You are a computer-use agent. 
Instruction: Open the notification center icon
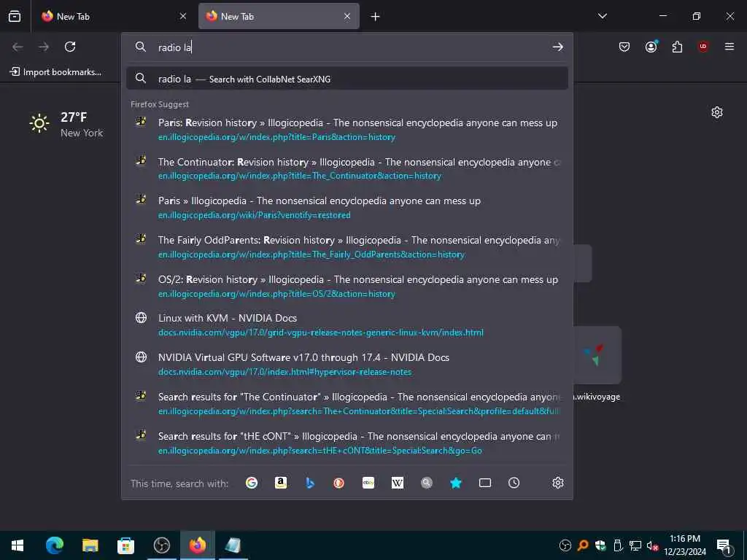coord(724,545)
